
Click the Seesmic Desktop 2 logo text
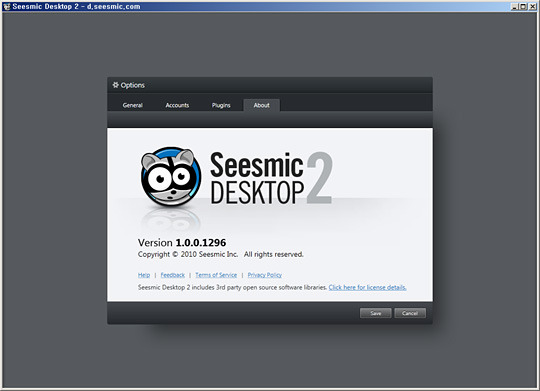click(271, 178)
